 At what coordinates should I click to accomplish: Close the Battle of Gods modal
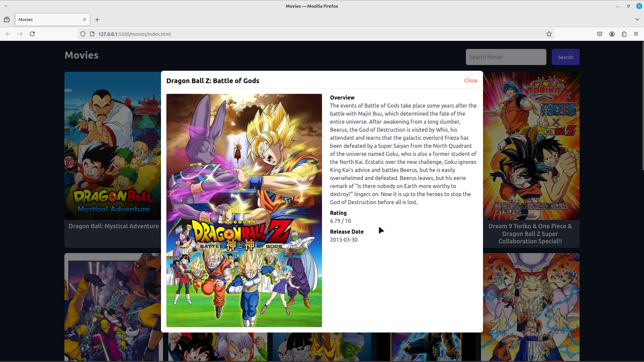[471, 80]
